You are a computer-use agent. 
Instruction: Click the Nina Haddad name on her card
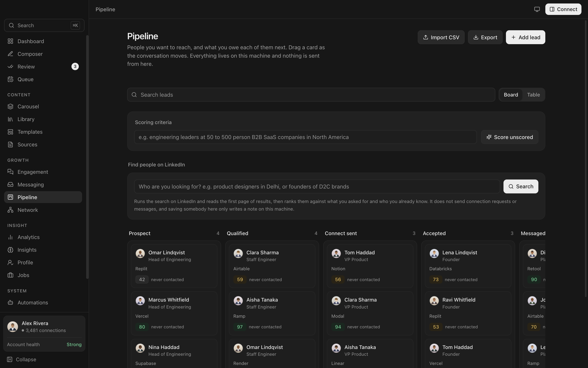[x=164, y=347]
